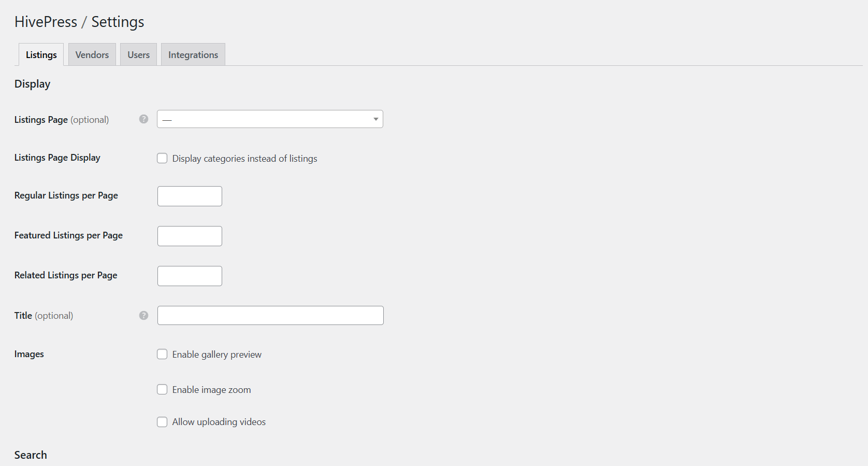Click the Featured Listings per Page input

189,236
